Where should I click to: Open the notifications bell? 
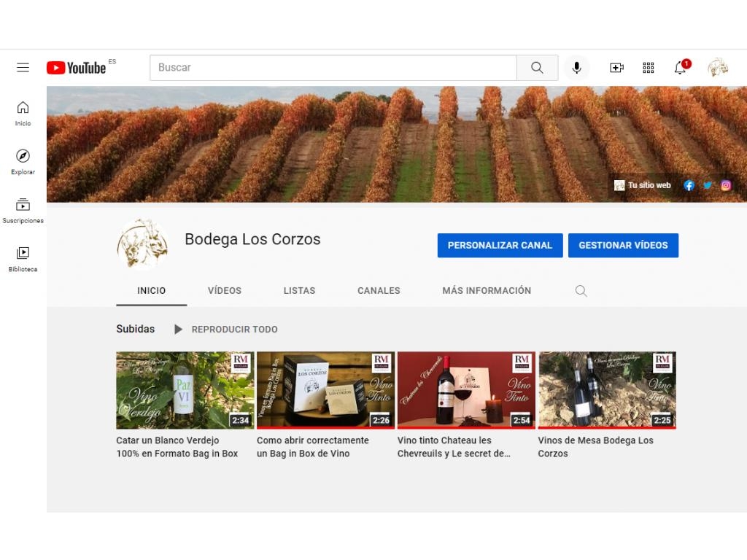[681, 68]
